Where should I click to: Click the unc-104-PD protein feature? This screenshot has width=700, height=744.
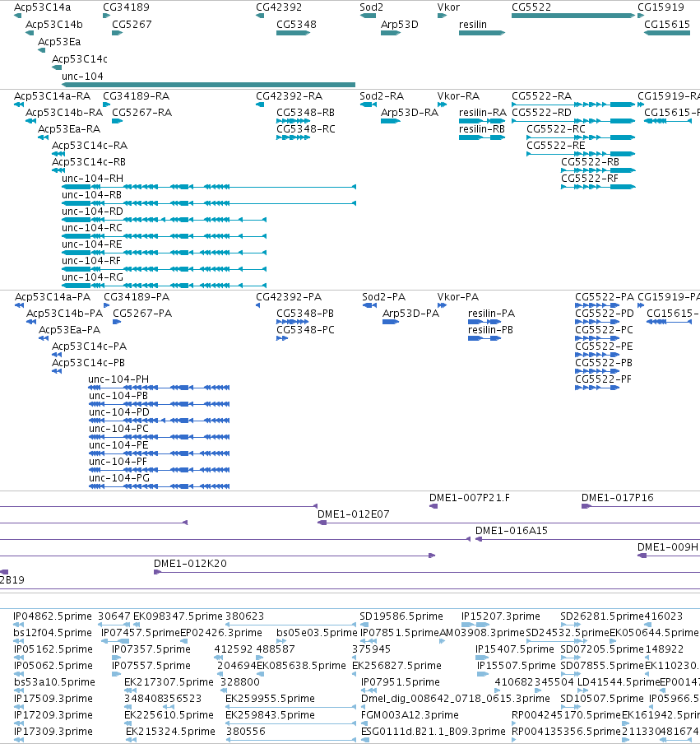click(x=159, y=421)
